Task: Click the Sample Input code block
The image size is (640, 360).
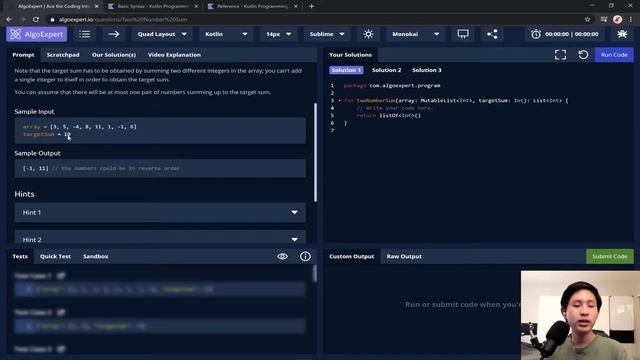Action: [160, 131]
